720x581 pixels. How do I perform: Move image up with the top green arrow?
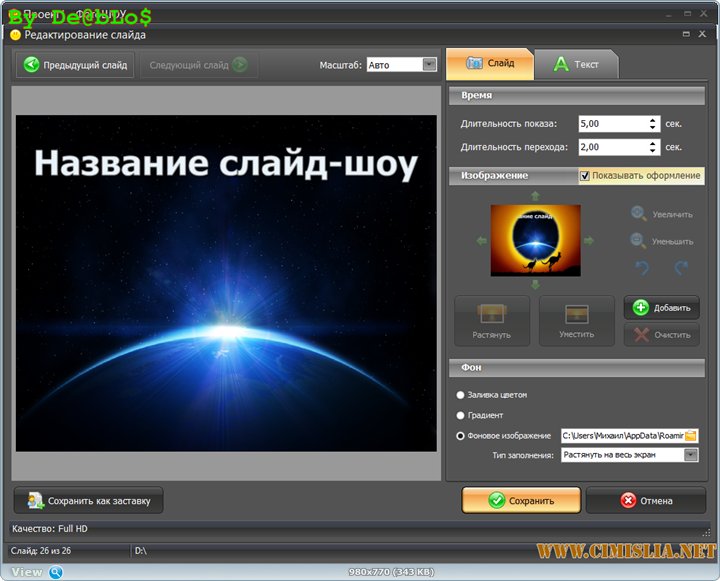[x=535, y=196]
